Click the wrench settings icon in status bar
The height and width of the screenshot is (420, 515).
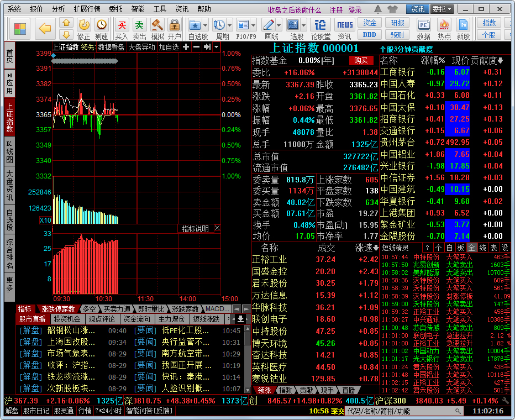point(506,401)
